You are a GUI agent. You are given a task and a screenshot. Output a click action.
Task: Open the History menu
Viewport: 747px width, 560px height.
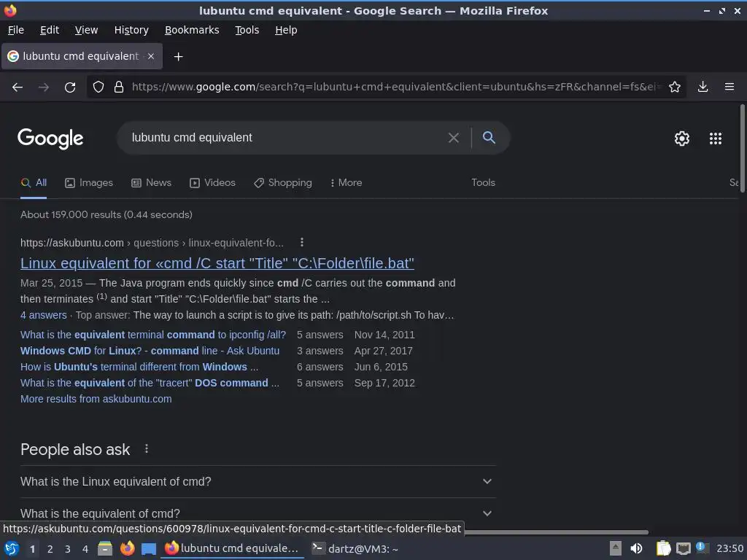coord(131,30)
